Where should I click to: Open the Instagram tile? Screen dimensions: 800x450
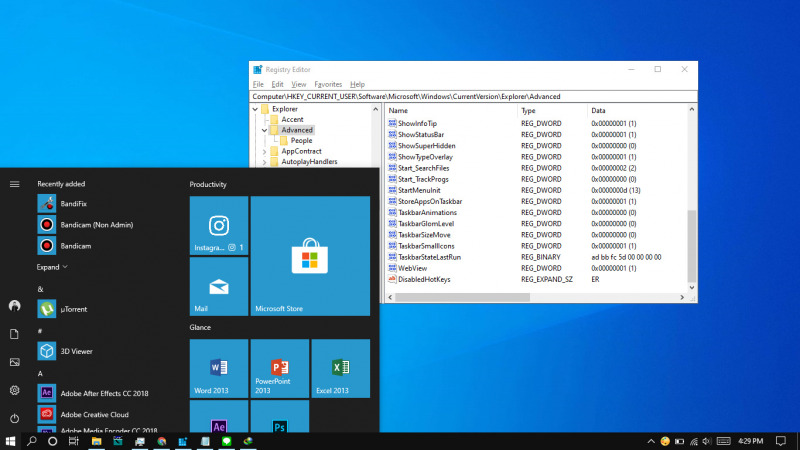tap(219, 226)
